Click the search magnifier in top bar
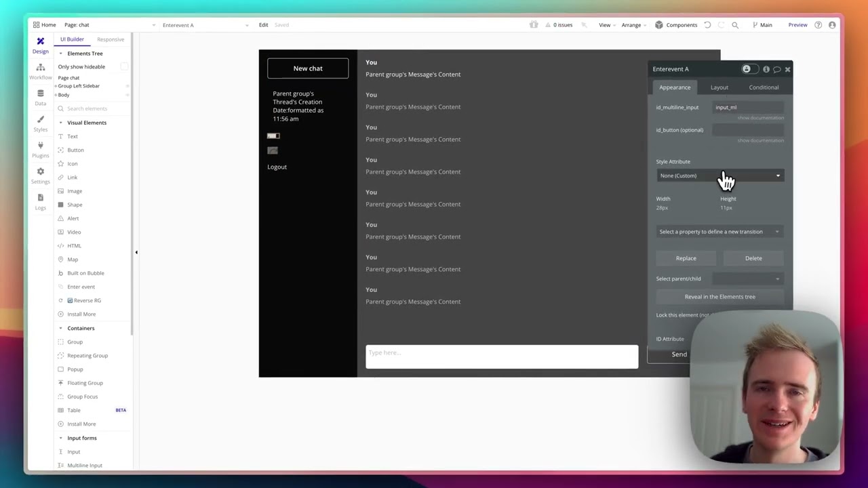 tap(735, 25)
